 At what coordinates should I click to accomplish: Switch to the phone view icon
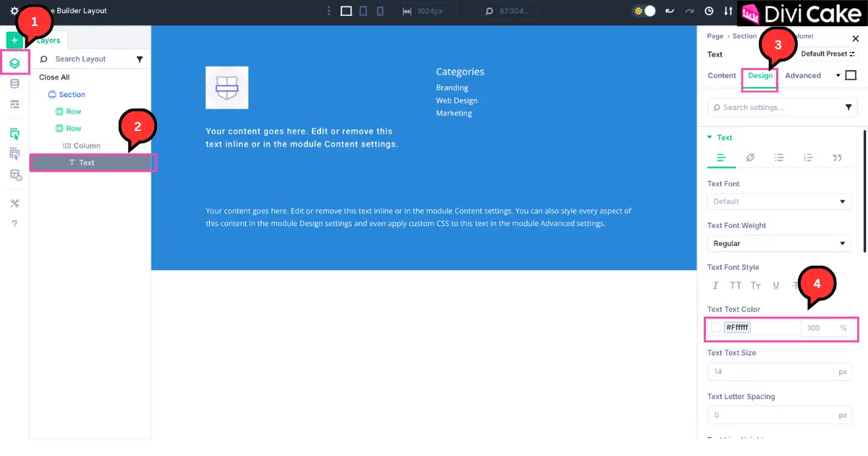coord(380,11)
